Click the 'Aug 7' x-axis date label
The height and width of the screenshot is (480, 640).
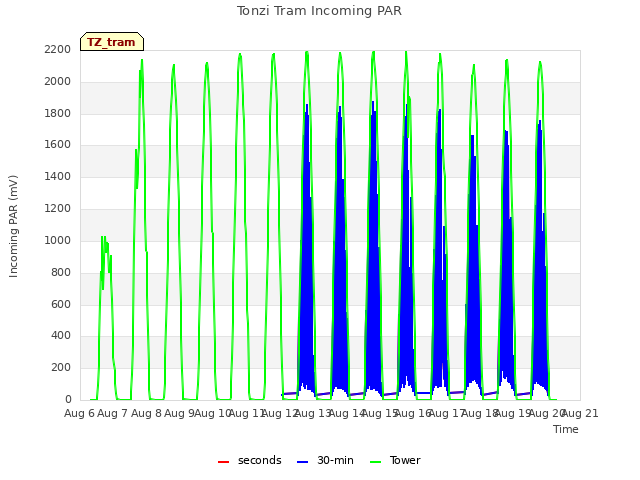[x=113, y=413]
